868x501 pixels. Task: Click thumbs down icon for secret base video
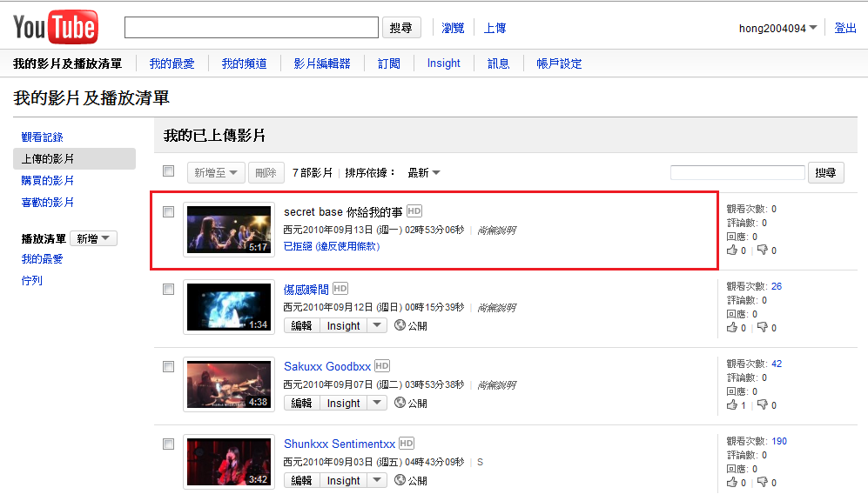pyautogui.click(x=762, y=250)
